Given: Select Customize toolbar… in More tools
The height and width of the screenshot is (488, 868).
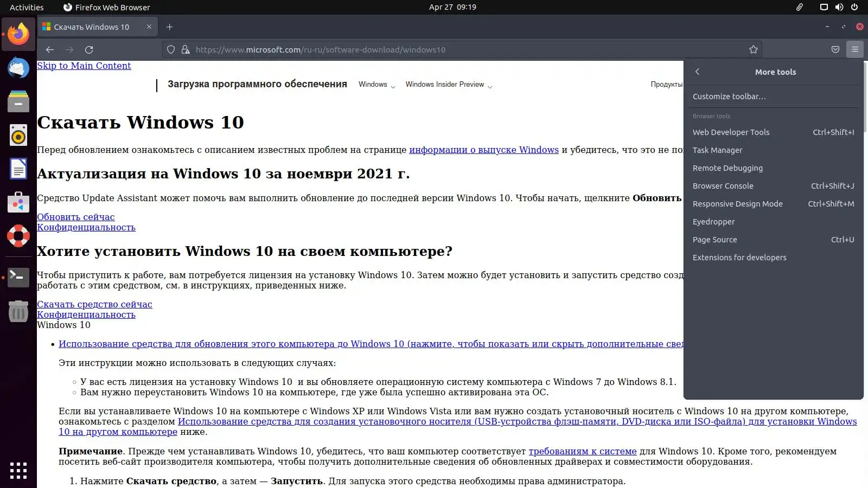Looking at the screenshot, I should coord(774,97).
